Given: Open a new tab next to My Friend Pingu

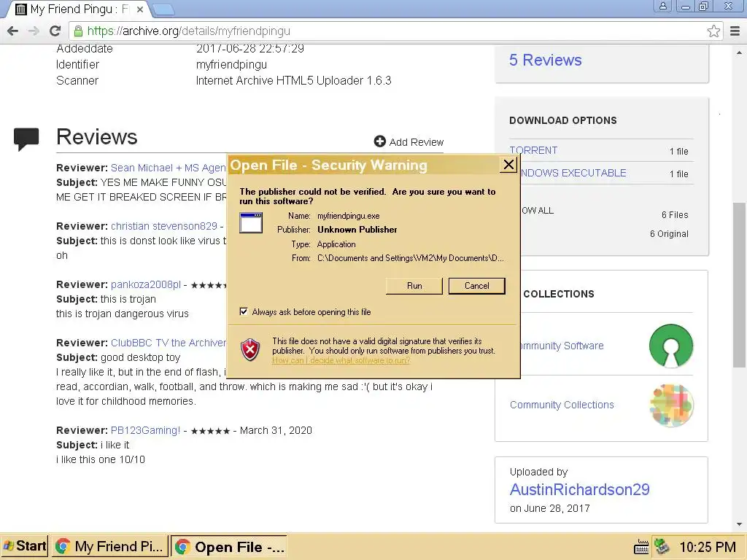Looking at the screenshot, I should (163, 9).
